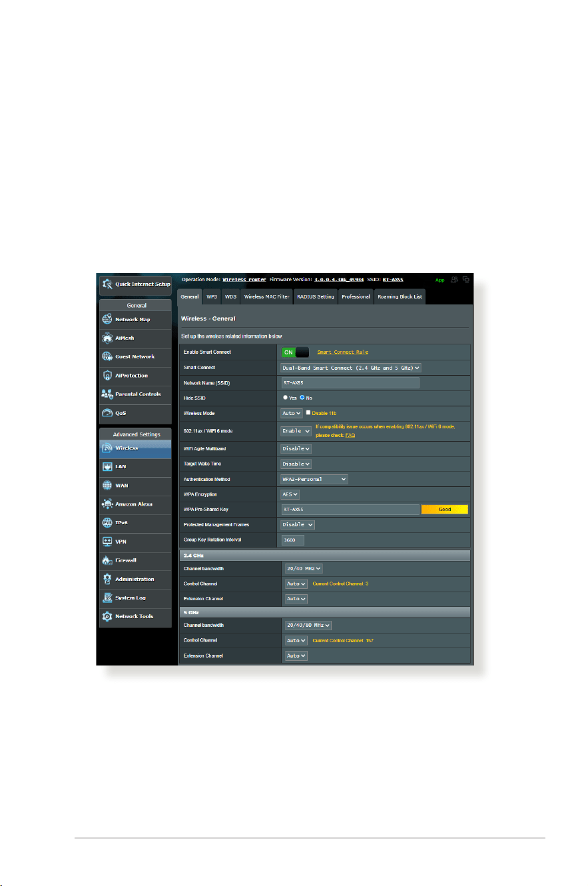The image size is (588, 886).
Task: Open Guest Network globe icon
Action: pos(107,356)
